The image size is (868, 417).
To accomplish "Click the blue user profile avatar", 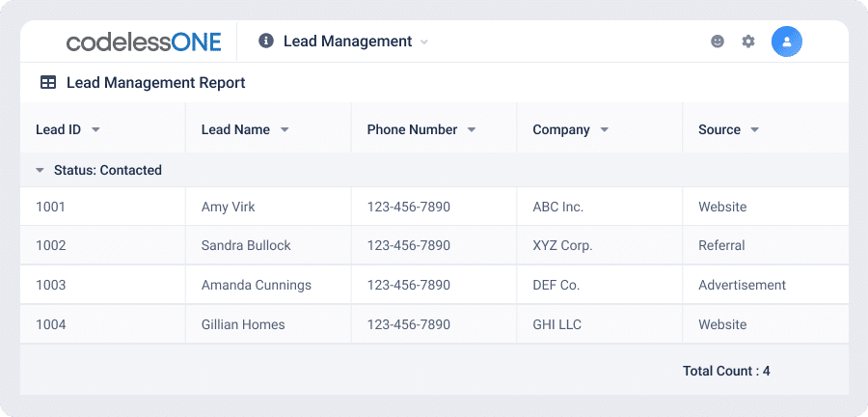I will pos(787,42).
